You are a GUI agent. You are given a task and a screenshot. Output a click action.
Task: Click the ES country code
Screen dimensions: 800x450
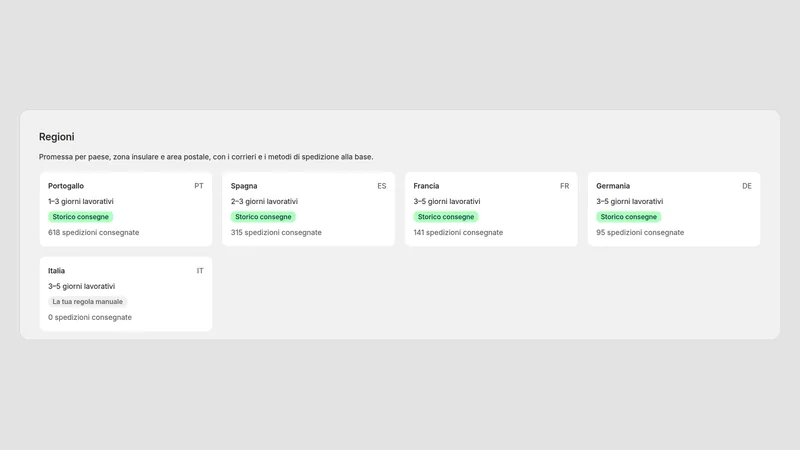click(x=382, y=186)
